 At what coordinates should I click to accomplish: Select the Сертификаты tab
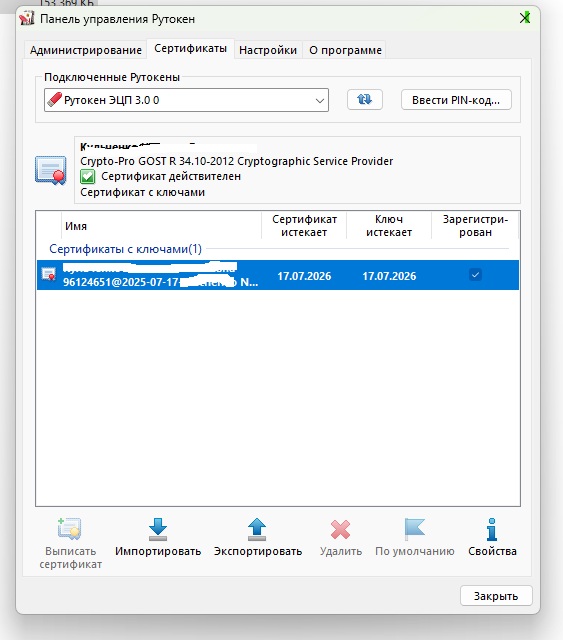coord(190,49)
